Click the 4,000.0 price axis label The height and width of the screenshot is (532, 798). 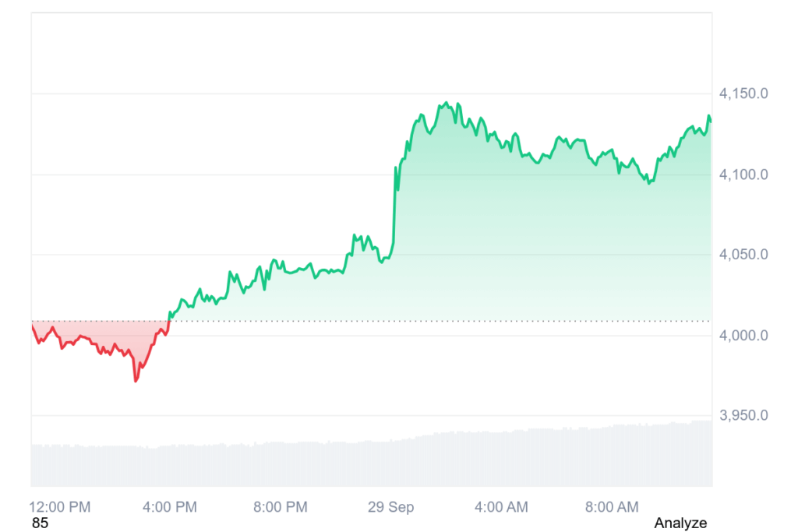(x=743, y=336)
